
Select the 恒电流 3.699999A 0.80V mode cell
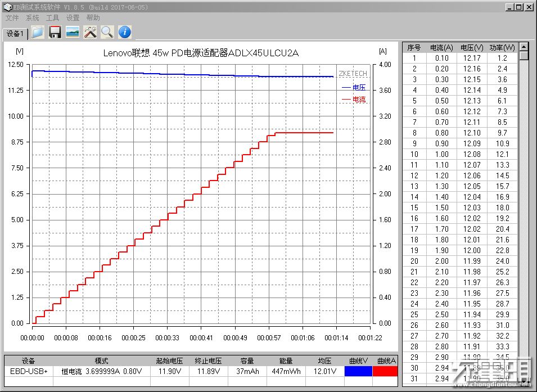pos(102,371)
